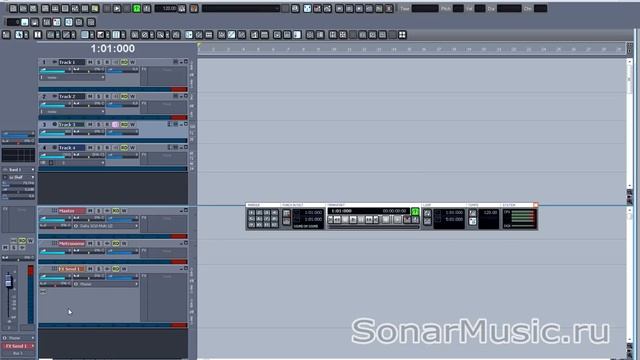Open the Track 2 input dropdown
Image resolution: width=640 pixels, height=360 pixels.
pos(72,111)
